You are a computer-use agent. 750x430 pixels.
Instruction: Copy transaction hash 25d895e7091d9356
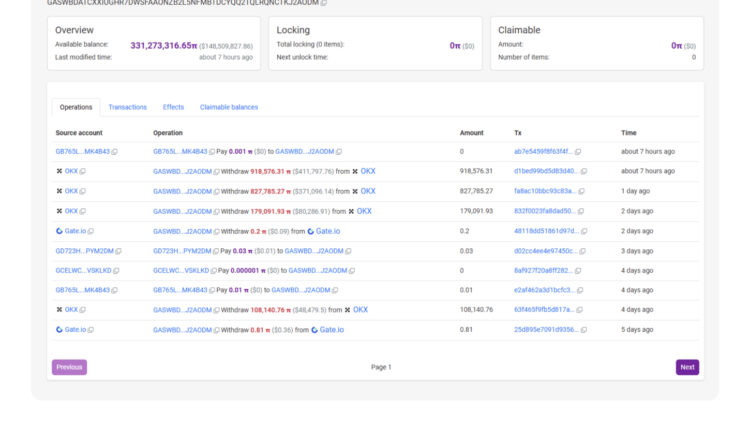click(584, 330)
